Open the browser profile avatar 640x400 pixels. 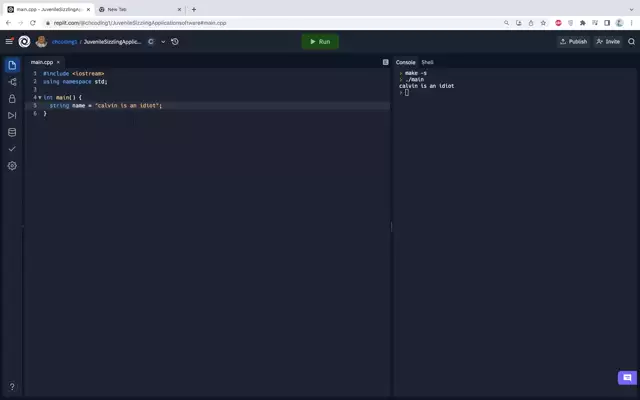619,23
